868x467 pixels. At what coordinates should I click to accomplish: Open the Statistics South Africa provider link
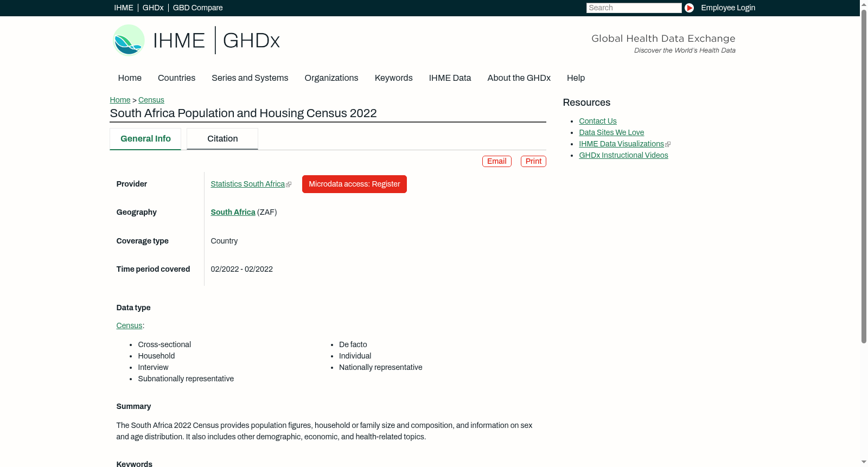(x=248, y=184)
